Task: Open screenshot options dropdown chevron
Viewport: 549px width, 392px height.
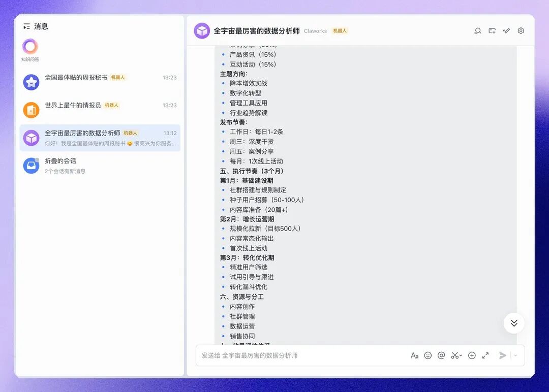Action: 461,355
